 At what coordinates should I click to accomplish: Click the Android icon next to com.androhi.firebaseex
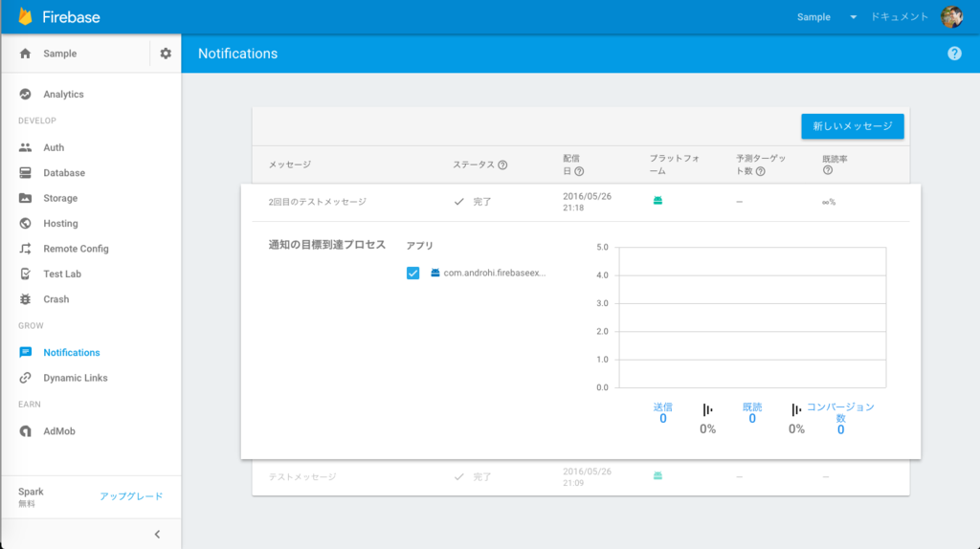point(435,273)
